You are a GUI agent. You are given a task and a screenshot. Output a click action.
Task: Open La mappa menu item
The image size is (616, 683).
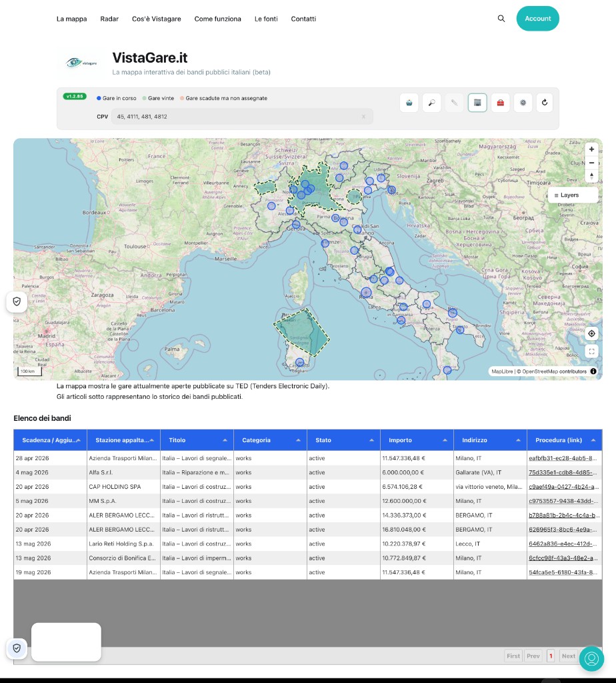72,19
